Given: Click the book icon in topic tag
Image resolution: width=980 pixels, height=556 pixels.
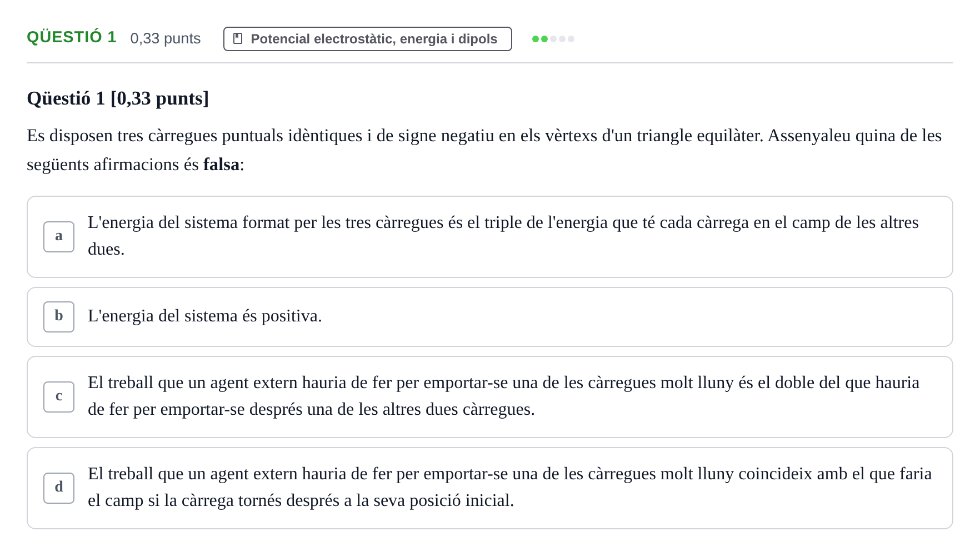Looking at the screenshot, I should tap(238, 39).
